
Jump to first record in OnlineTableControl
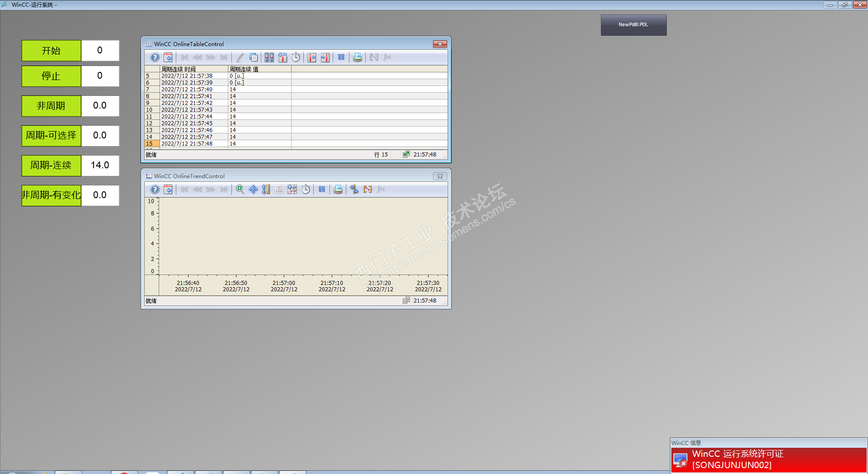click(184, 57)
